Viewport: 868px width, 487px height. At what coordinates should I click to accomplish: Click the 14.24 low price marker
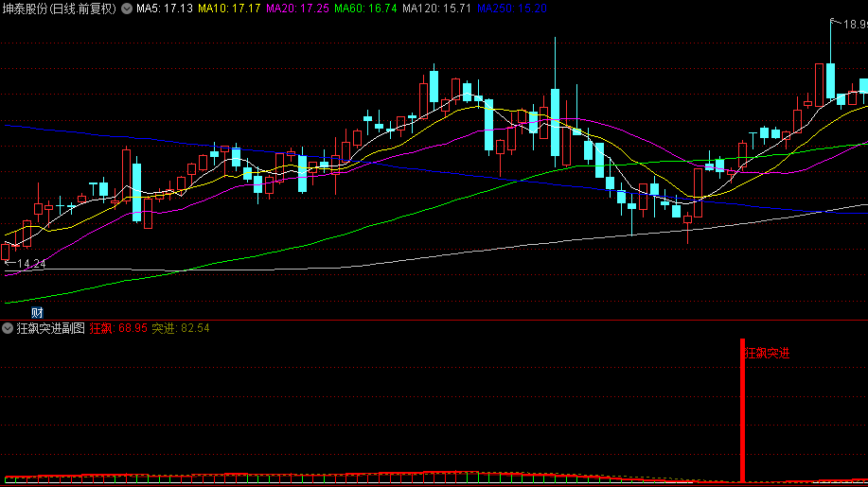point(26,264)
